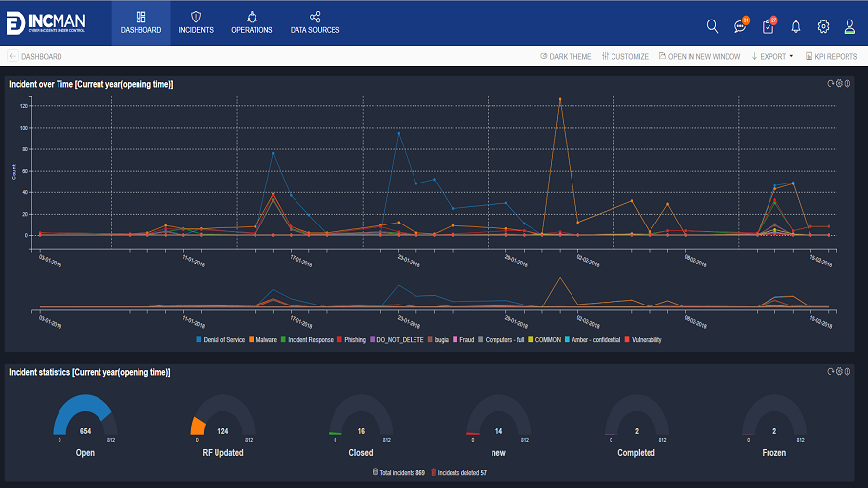Open the Operations tab
Viewport: 868px width, 488px height.
(x=252, y=22)
